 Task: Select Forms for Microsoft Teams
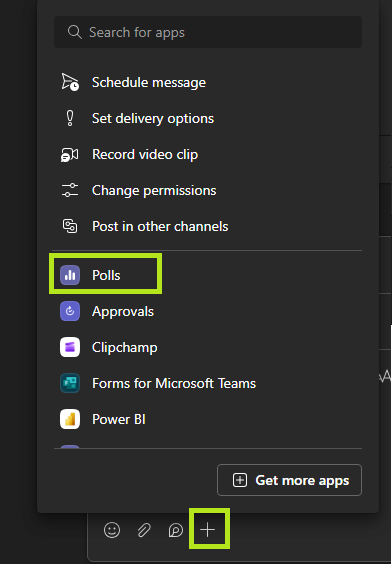pos(208,383)
